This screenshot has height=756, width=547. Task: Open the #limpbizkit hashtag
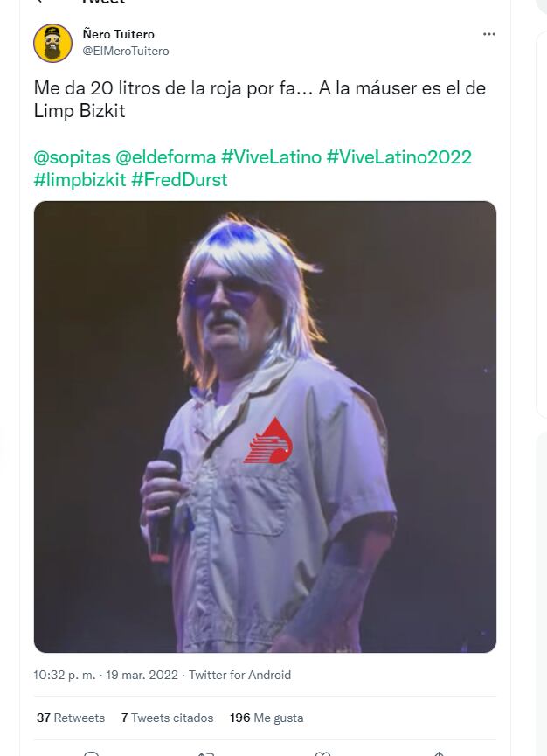point(80,180)
